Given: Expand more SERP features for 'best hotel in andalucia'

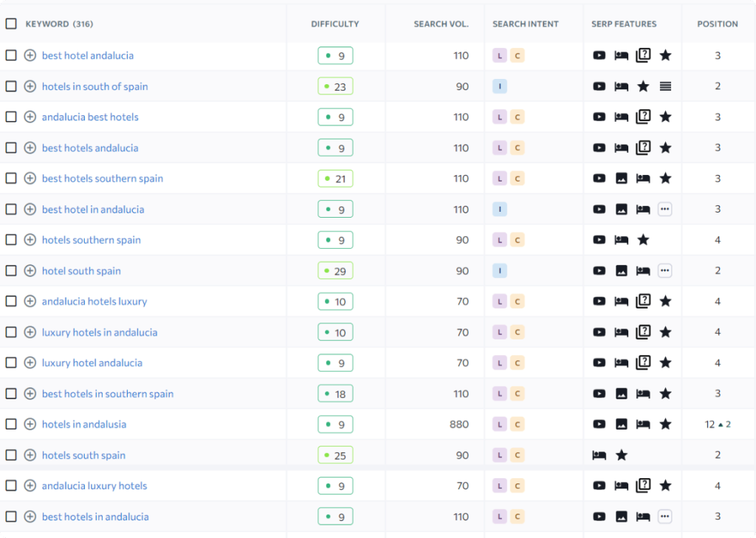Looking at the screenshot, I should tap(665, 210).
